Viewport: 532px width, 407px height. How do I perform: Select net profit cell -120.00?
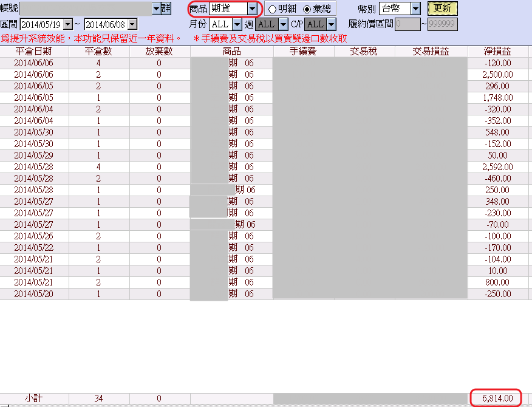[498, 63]
